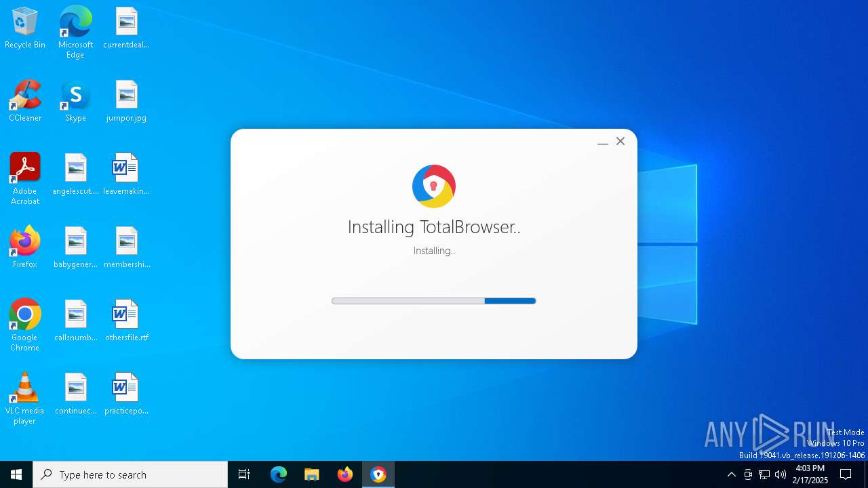Click the installation progress bar
This screenshot has width=868, height=488.
(x=434, y=301)
